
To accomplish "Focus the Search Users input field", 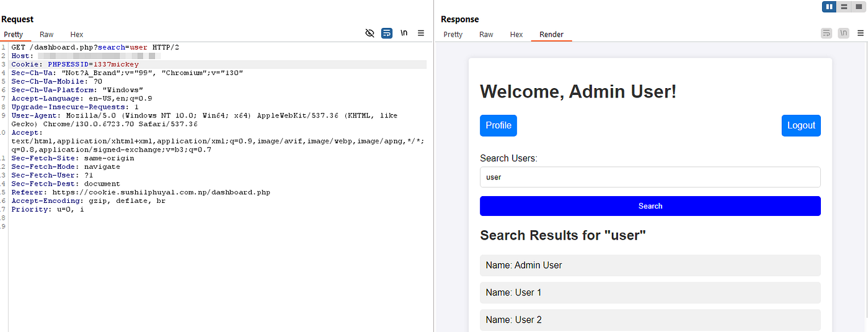I will 650,177.
